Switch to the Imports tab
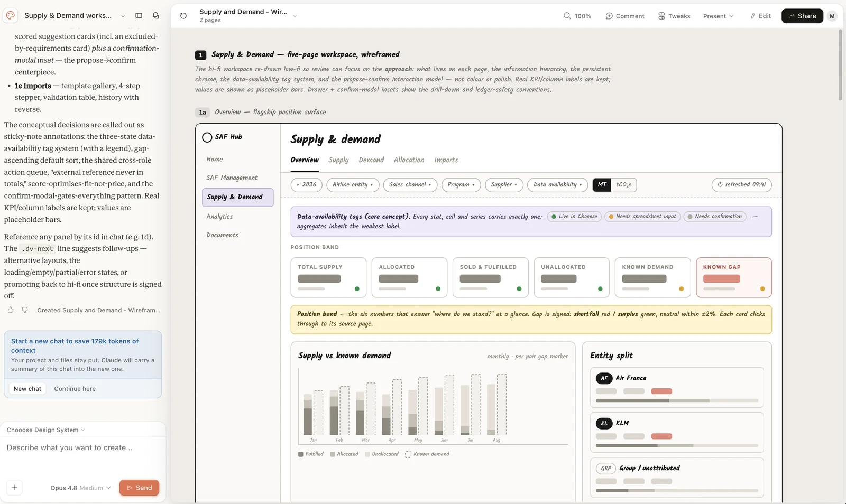This screenshot has width=846, height=504. [x=446, y=160]
